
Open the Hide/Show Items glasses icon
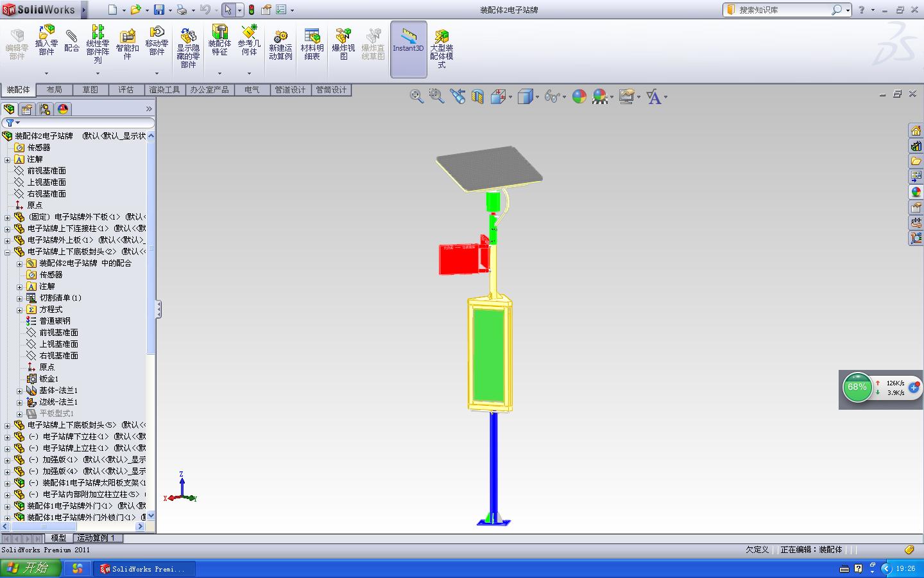click(552, 96)
